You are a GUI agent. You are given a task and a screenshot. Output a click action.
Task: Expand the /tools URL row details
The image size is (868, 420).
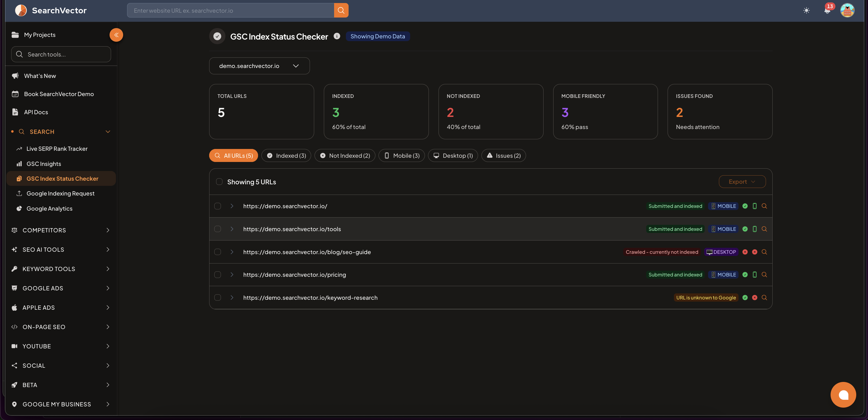pos(232,229)
